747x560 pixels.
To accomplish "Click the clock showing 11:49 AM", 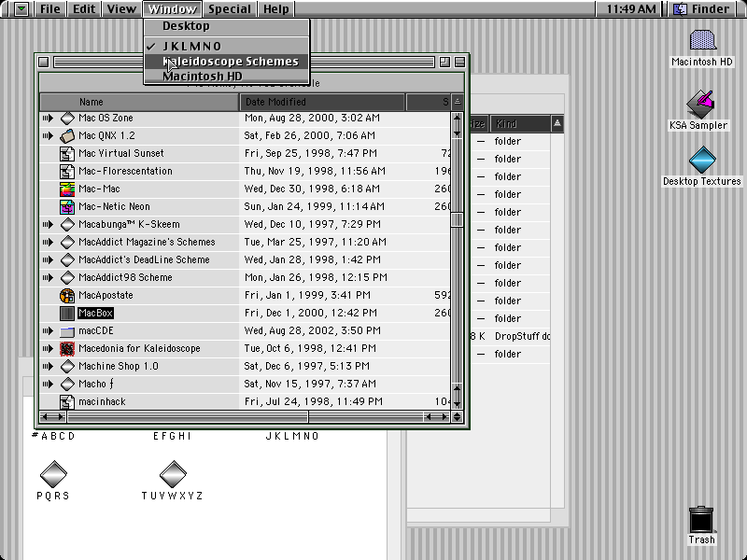I will (x=631, y=8).
